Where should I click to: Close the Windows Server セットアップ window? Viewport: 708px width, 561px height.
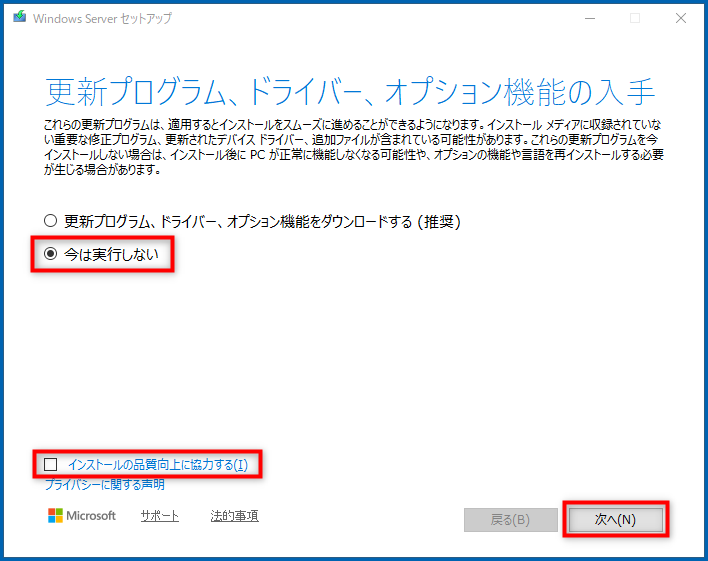pyautogui.click(x=680, y=18)
